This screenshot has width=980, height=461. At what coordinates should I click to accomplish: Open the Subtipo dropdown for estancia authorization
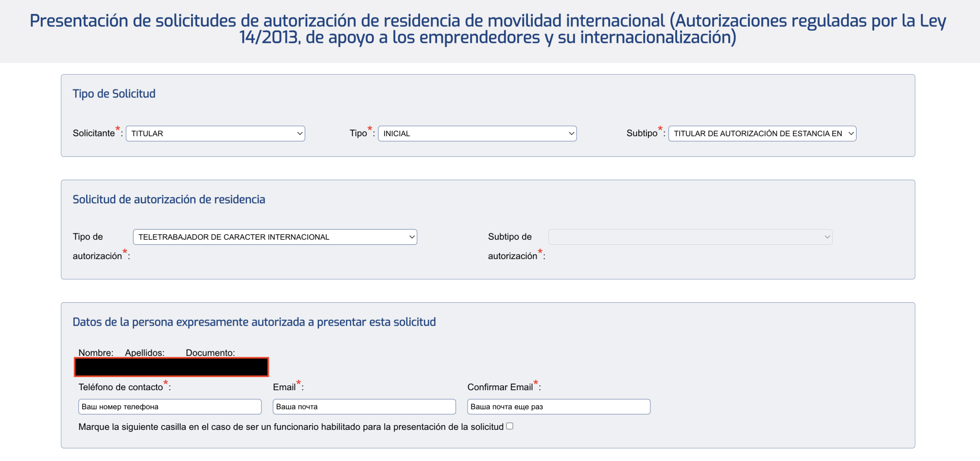point(762,133)
